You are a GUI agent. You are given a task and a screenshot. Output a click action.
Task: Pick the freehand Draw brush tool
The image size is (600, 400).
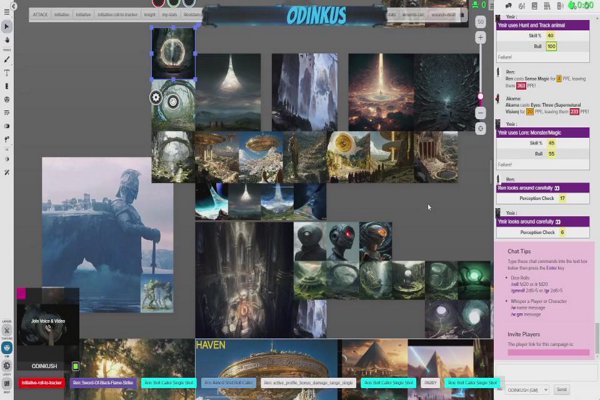click(x=7, y=59)
